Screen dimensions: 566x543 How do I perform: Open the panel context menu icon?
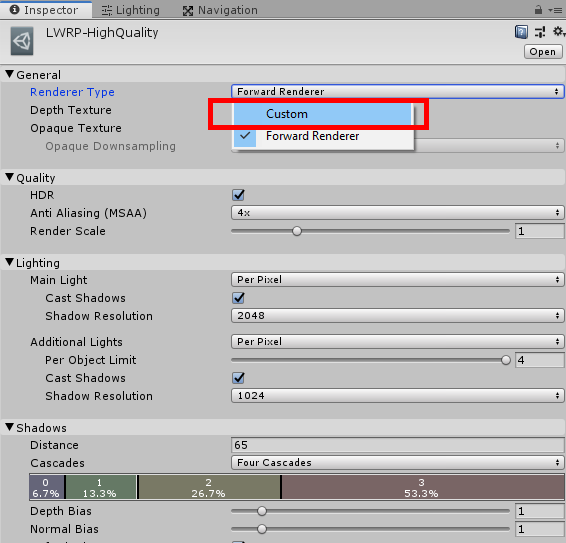point(555,10)
